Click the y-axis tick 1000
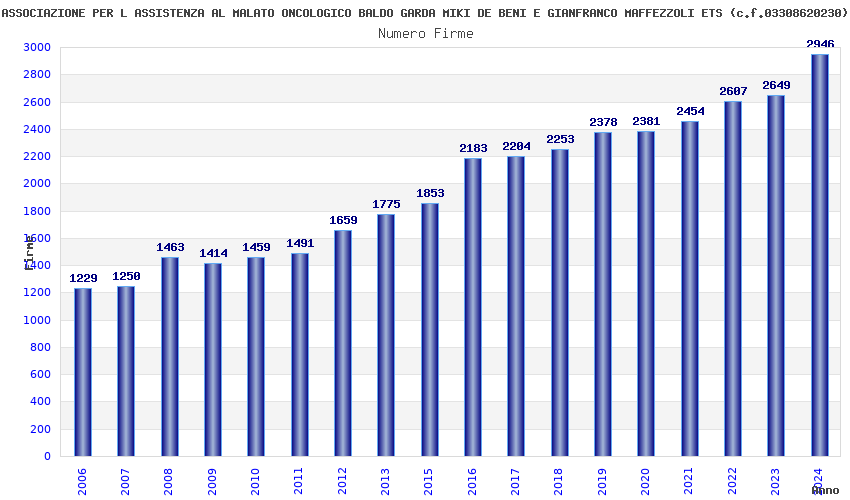850x500 pixels. pyautogui.click(x=37, y=320)
